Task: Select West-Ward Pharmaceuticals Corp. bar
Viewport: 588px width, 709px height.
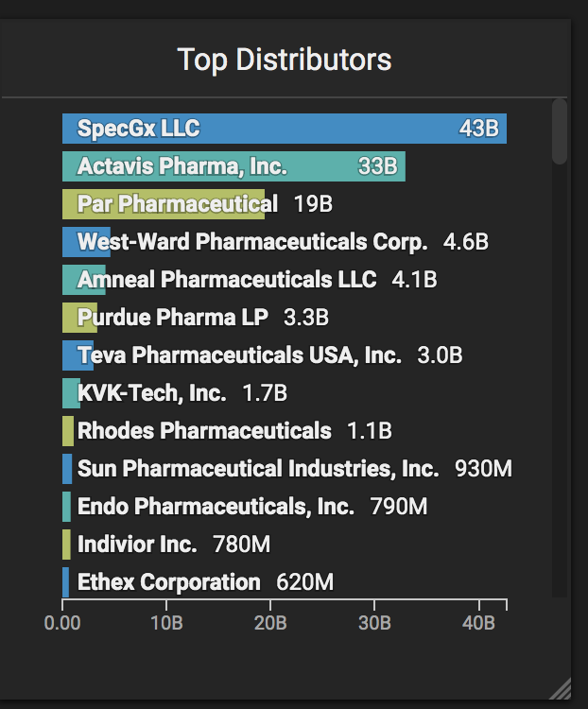Action: tap(86, 242)
